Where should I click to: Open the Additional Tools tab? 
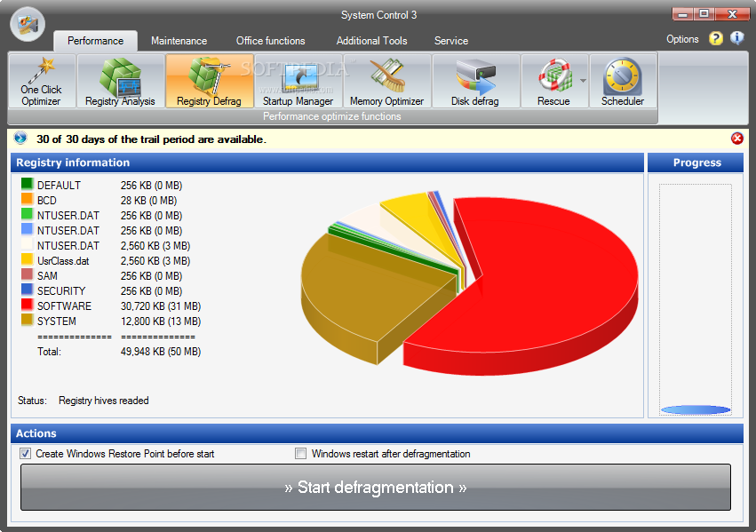[x=371, y=41]
